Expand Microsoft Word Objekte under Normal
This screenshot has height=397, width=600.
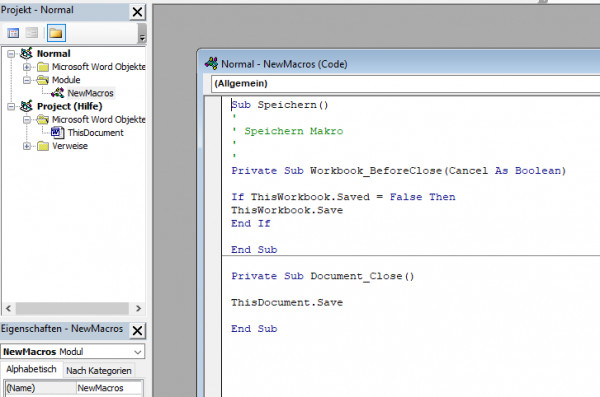click(27, 67)
